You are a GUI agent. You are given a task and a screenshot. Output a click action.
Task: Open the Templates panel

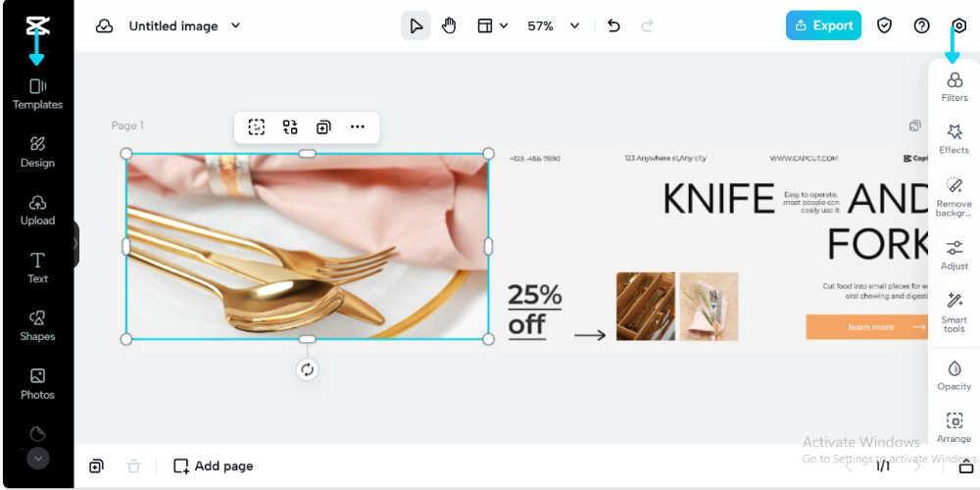pyautogui.click(x=37, y=94)
